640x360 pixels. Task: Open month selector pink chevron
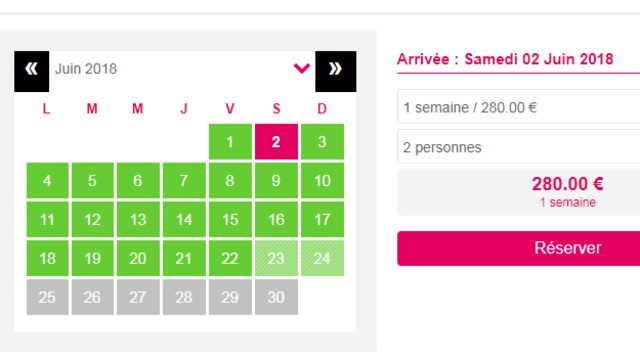click(x=302, y=68)
